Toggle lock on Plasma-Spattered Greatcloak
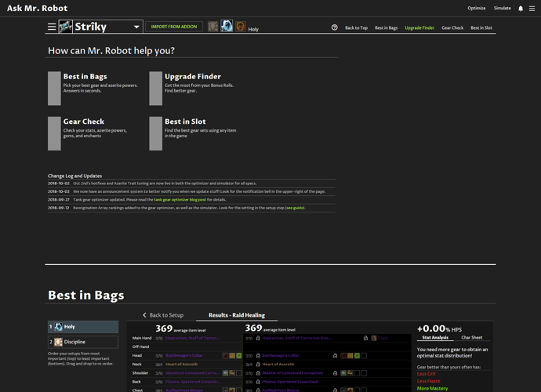The width and height of the screenshot is (541, 392). coord(258,382)
